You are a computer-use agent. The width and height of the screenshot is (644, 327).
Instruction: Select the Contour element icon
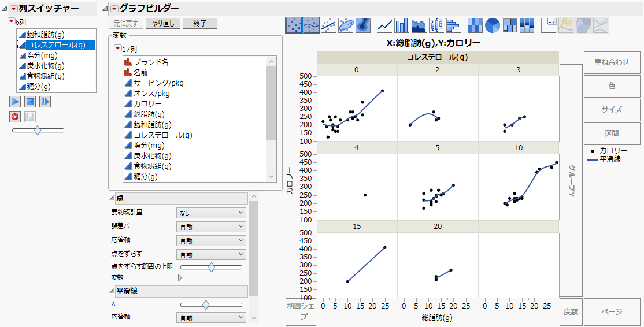363,25
